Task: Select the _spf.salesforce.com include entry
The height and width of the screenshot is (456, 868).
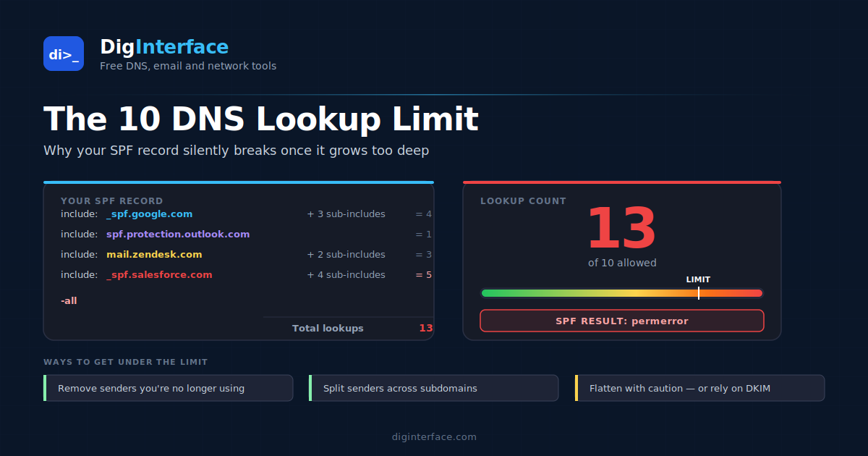Action: click(x=159, y=275)
